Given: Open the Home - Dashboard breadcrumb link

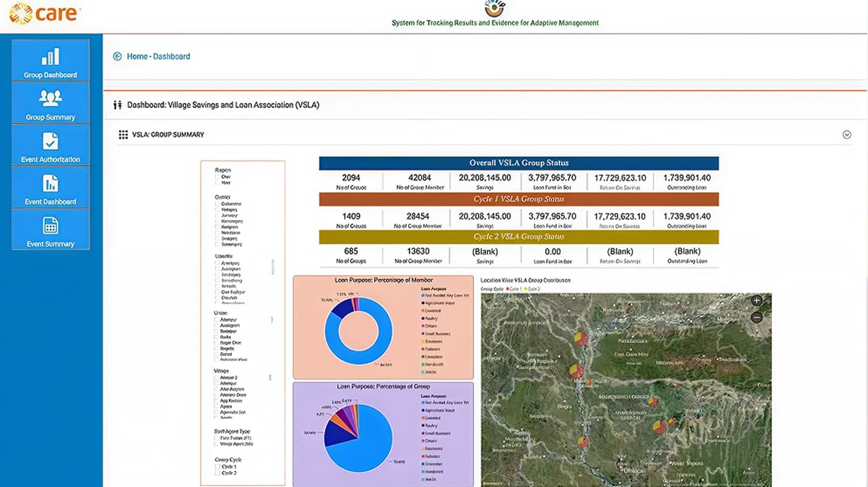Looking at the screenshot, I should (158, 56).
